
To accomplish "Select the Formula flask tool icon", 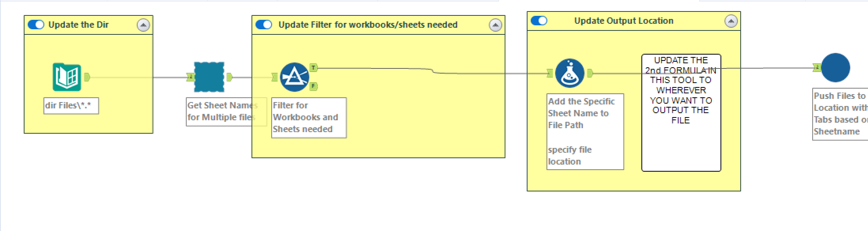I will coord(569,73).
